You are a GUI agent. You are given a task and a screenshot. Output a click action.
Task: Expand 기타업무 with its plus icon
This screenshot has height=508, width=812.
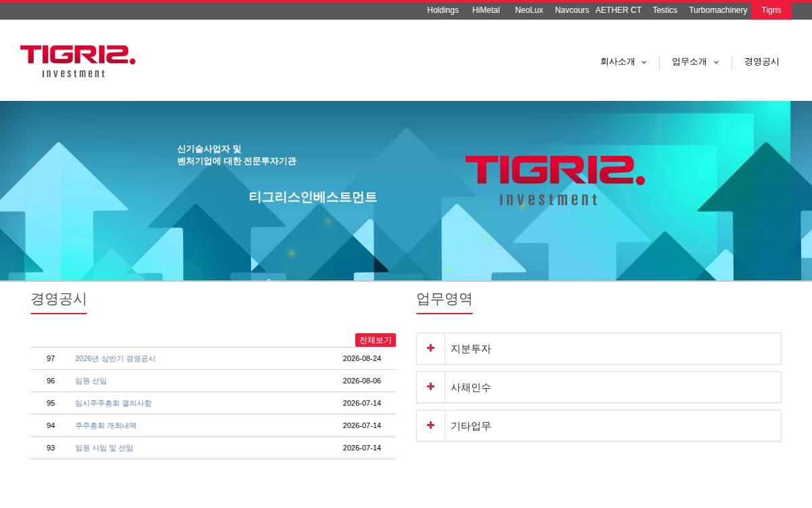coord(430,425)
